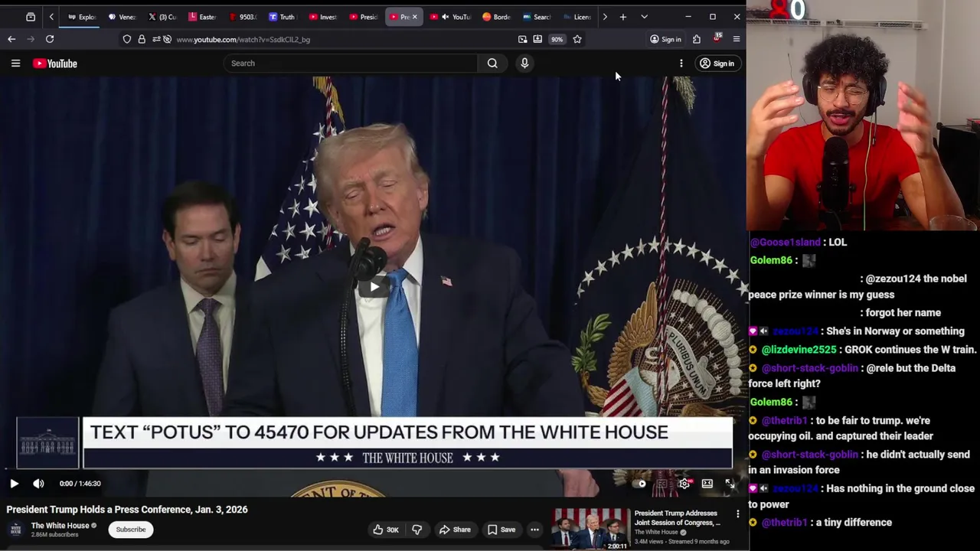
Task: Mute the video with speaker icon
Action: (38, 484)
